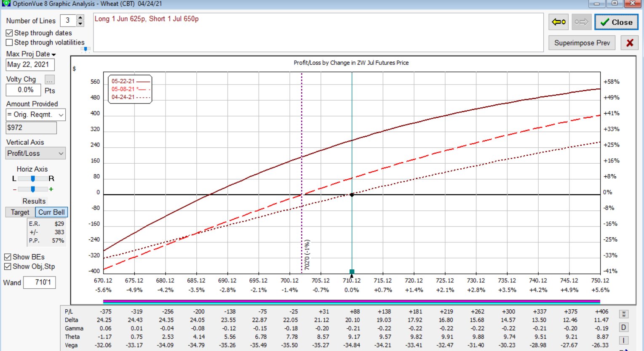Click the 702'0 (-1%) breakeven label
The height and width of the screenshot is (351, 644).
coord(307,255)
